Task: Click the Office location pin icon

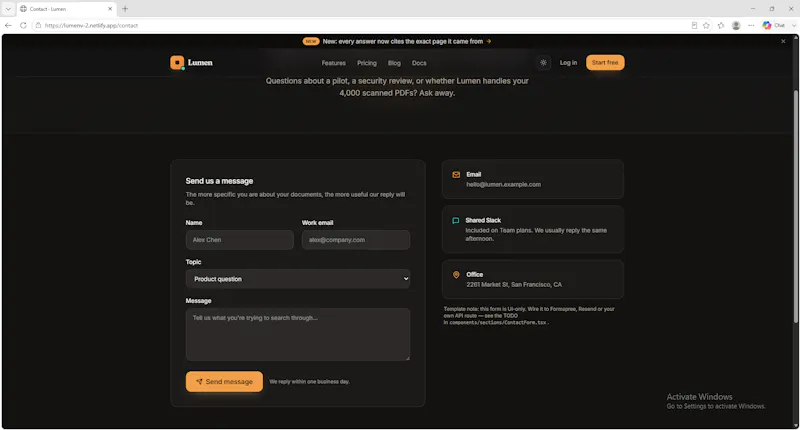Action: pos(456,274)
